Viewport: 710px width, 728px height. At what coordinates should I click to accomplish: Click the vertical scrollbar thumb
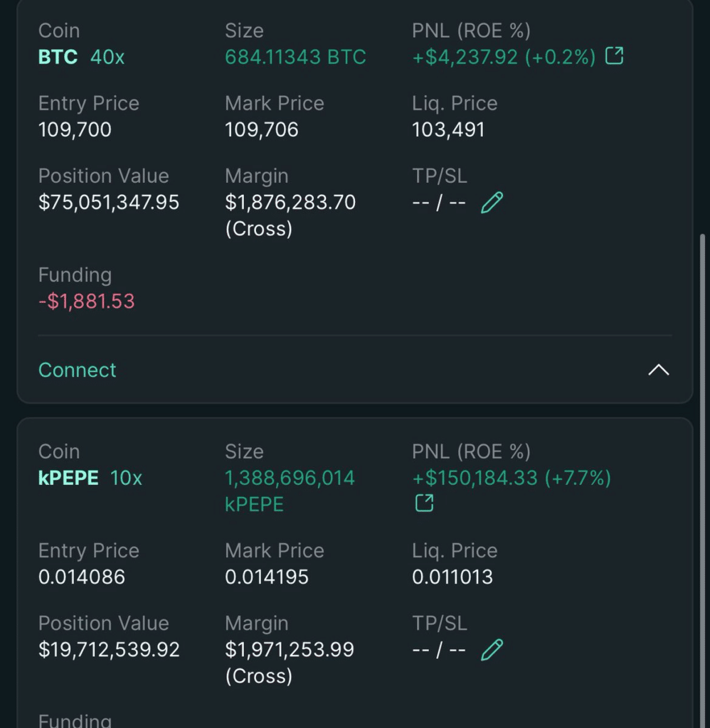pyautogui.click(x=703, y=481)
